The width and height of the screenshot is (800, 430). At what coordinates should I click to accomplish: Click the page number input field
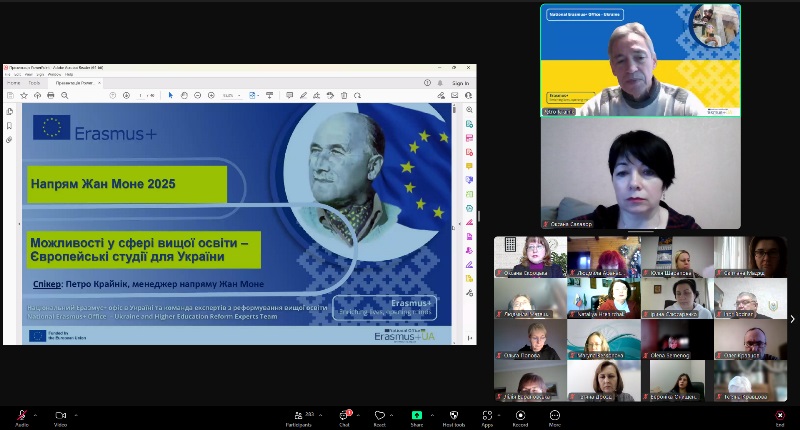click(141, 95)
